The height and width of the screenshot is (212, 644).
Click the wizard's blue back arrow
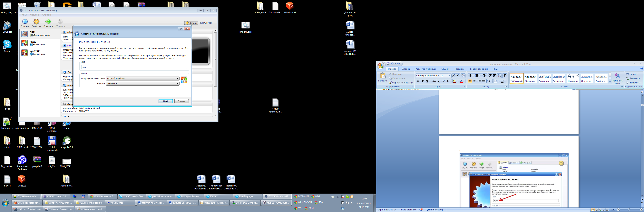tap(77, 34)
